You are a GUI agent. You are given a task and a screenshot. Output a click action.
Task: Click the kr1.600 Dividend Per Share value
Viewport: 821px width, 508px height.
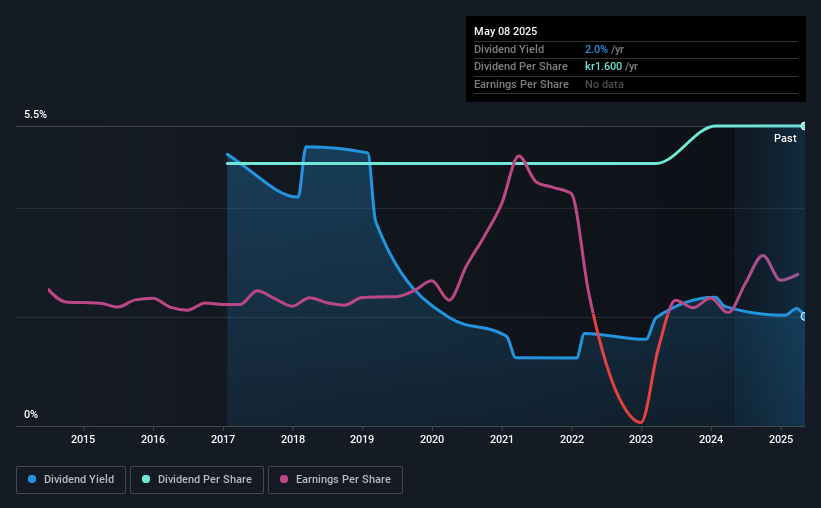point(604,67)
